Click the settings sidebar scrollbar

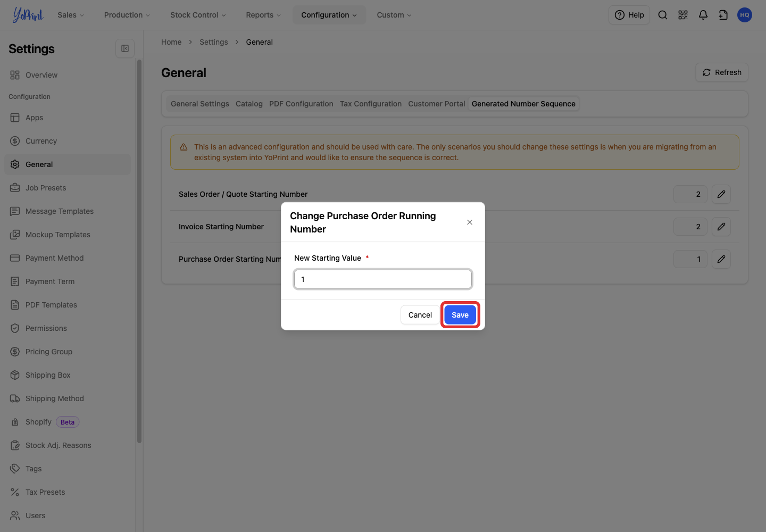[x=139, y=250]
